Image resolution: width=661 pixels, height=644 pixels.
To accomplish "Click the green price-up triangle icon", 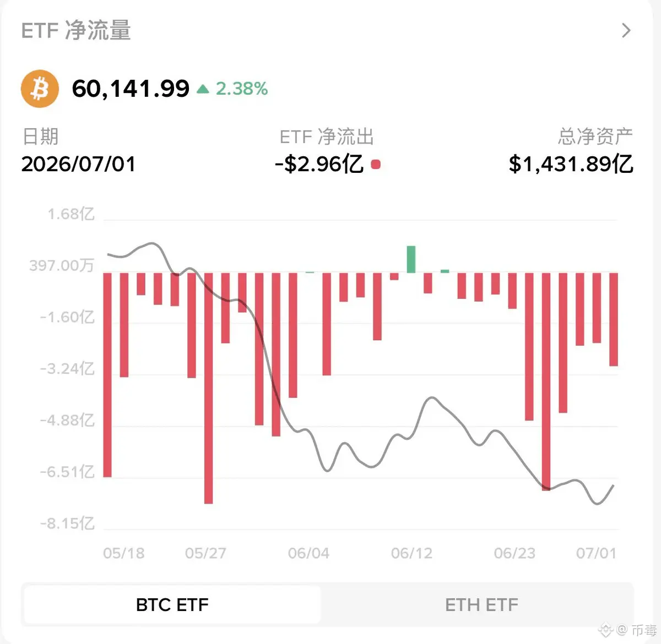I will [203, 89].
